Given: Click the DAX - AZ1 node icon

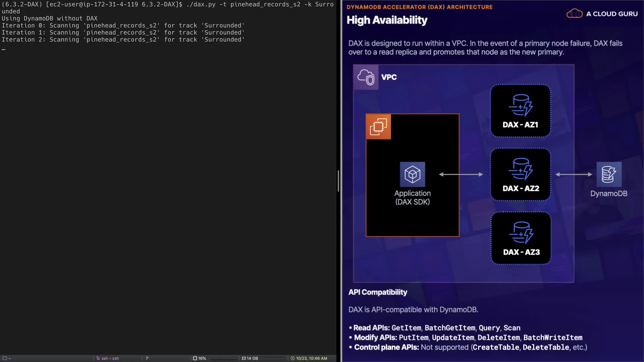Looking at the screenshot, I should [520, 105].
